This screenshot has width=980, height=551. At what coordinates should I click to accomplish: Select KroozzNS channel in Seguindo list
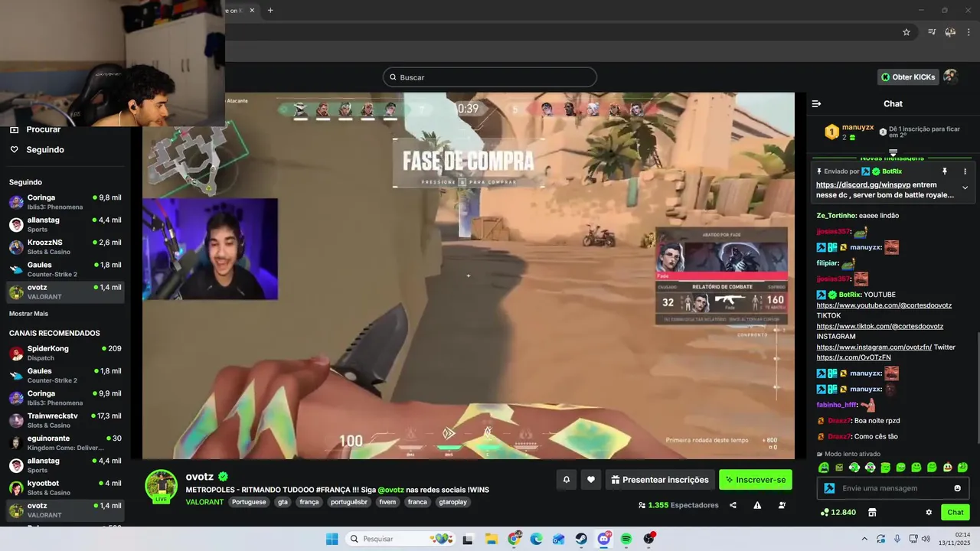tap(65, 246)
